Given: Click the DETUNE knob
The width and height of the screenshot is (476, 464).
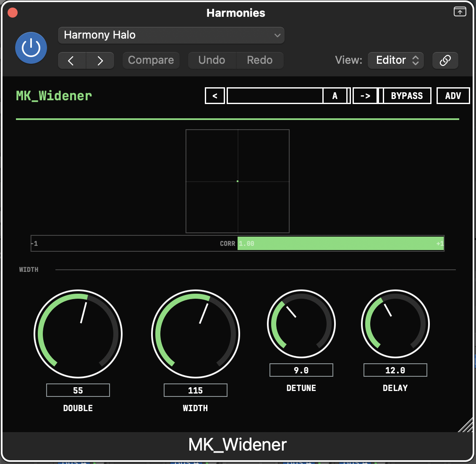Looking at the screenshot, I should [x=301, y=324].
